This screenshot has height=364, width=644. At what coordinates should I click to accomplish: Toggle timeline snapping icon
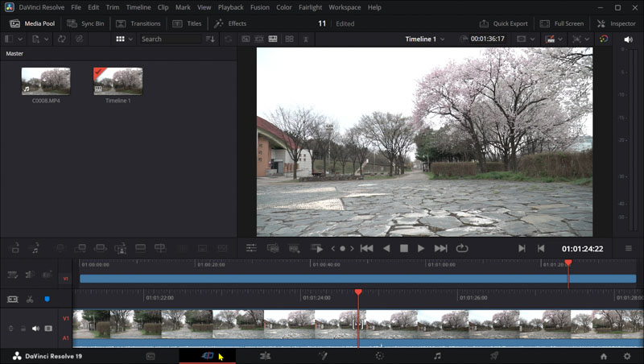pos(13,275)
